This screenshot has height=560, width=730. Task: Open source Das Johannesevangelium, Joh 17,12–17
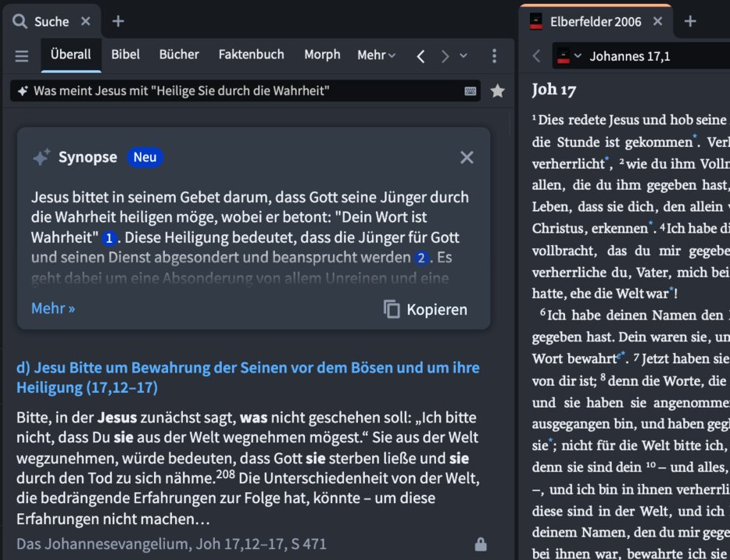click(171, 544)
